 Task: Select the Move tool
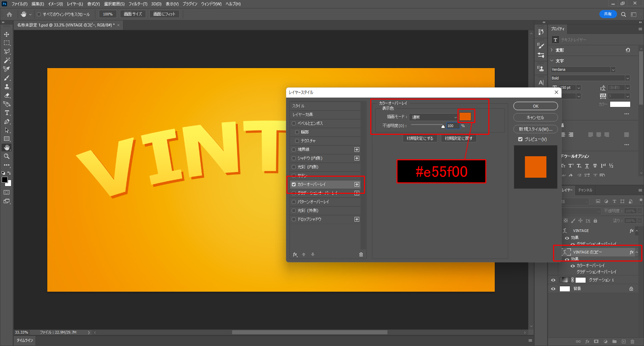tap(7, 34)
